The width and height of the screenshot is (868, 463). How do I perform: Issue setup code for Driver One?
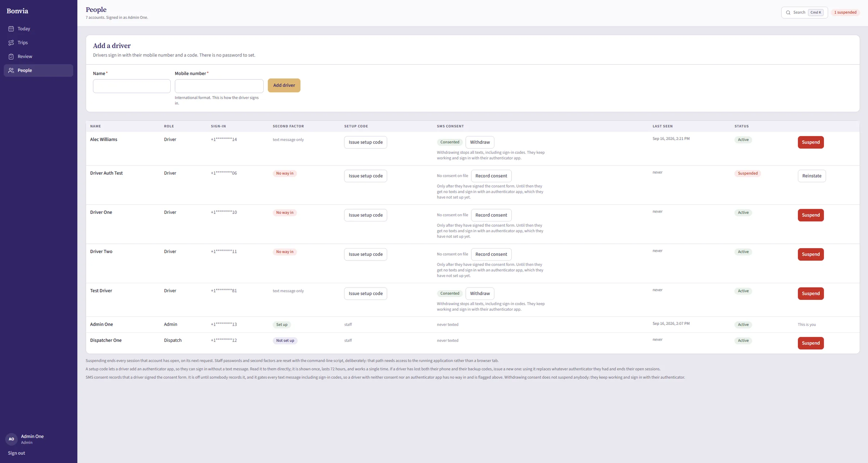(x=365, y=215)
